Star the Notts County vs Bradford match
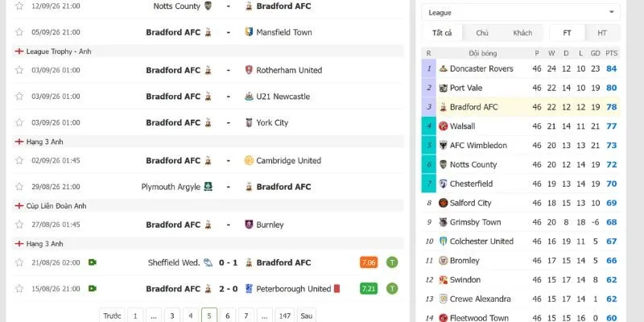Image resolution: width=644 pixels, height=322 pixels. (19, 6)
